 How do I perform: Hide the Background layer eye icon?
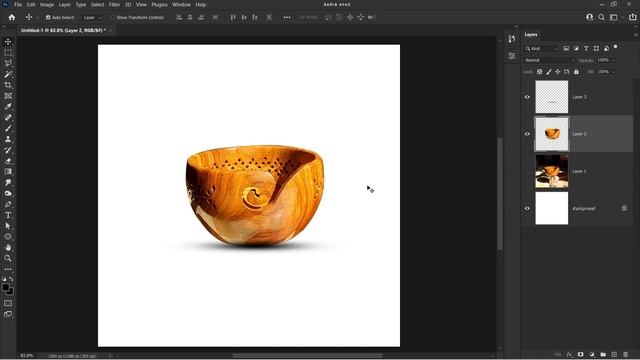[527, 208]
